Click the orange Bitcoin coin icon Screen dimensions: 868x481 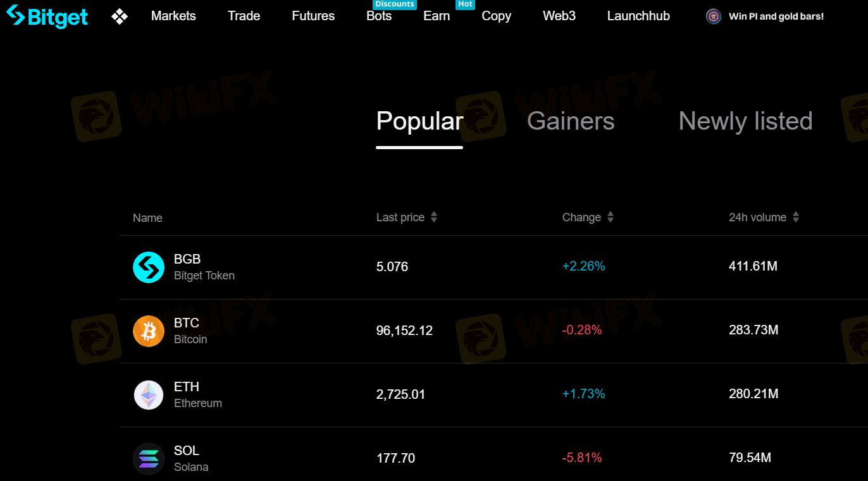[x=149, y=331]
